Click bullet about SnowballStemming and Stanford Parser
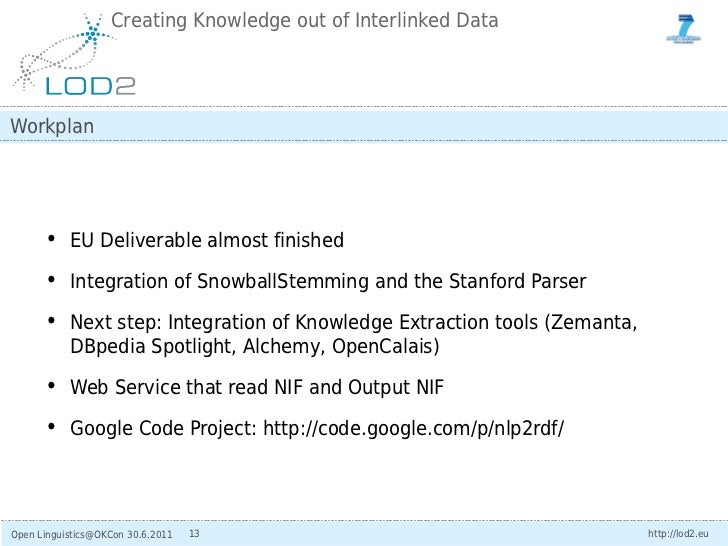Viewport: 728px width, 546px height. click(328, 282)
